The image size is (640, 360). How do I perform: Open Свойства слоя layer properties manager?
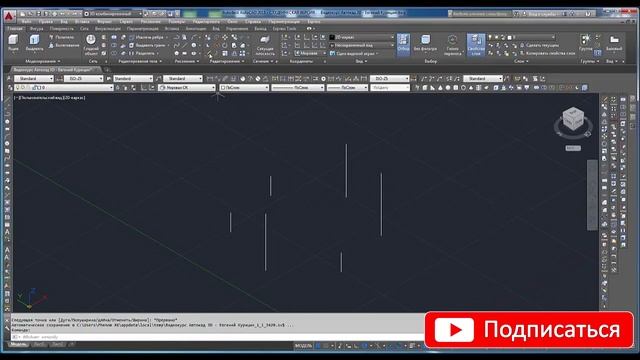point(476,45)
